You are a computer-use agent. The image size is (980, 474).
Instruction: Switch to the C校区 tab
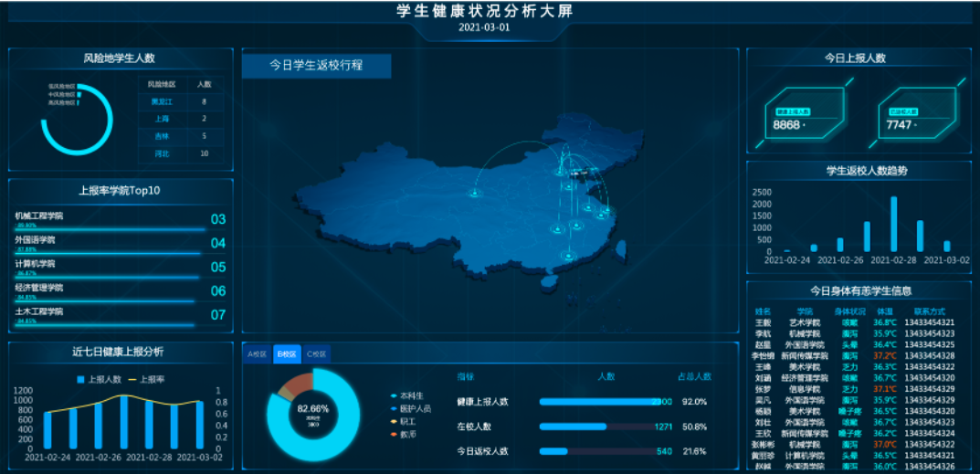point(317,354)
